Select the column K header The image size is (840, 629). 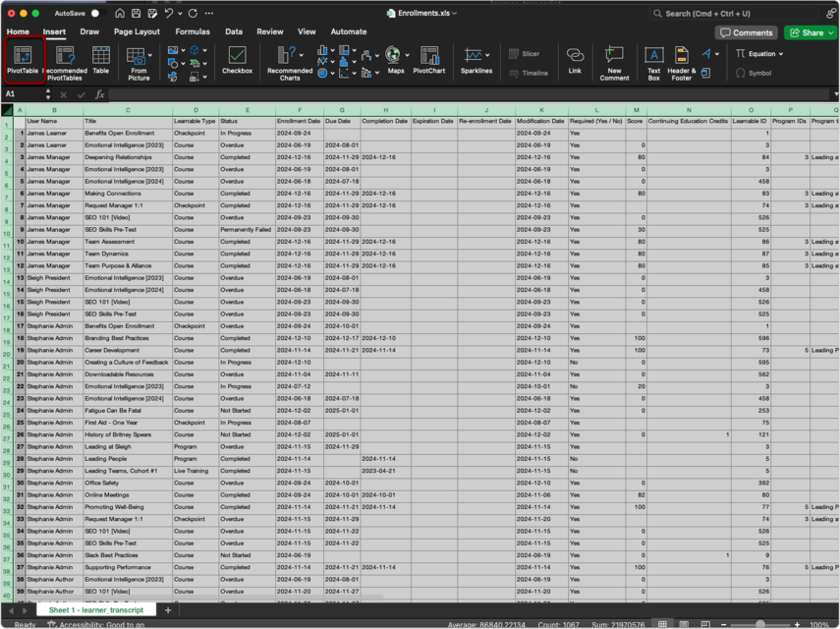pos(541,110)
